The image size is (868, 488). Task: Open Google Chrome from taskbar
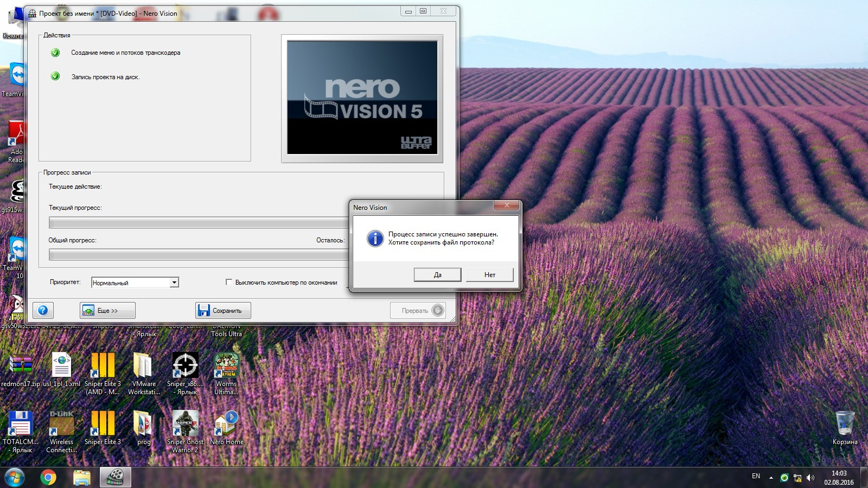[48, 478]
